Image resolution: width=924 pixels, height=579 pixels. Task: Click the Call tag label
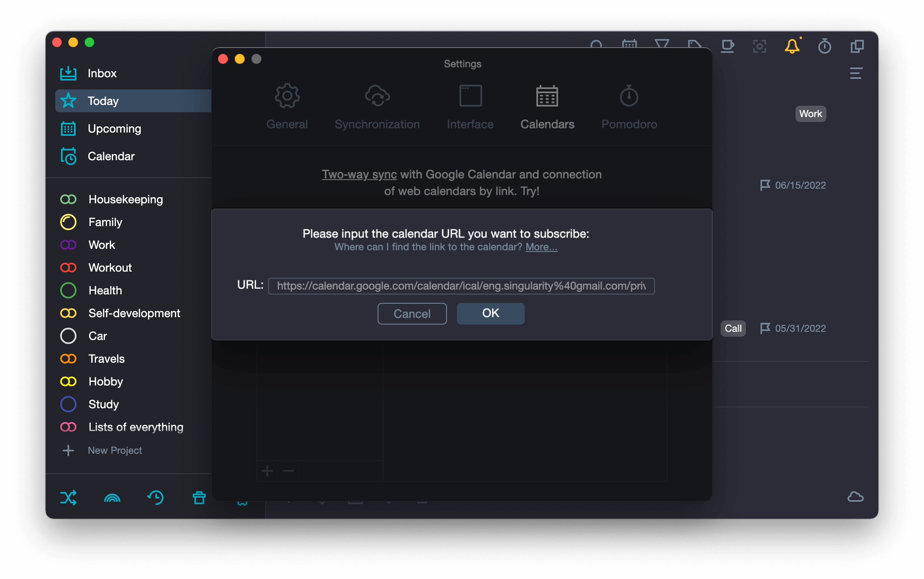[733, 329]
